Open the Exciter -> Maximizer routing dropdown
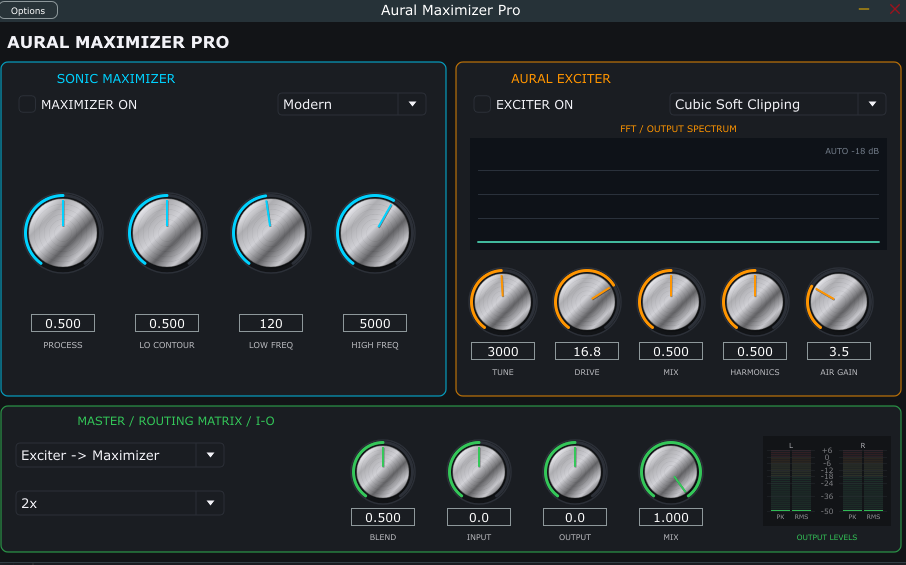This screenshot has height=565, width=906. (120, 455)
